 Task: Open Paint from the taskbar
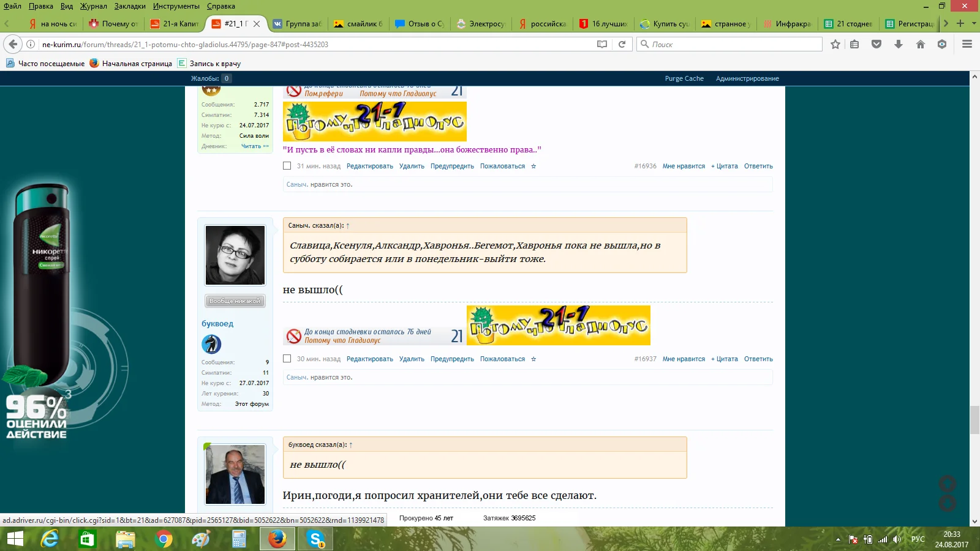(x=201, y=539)
